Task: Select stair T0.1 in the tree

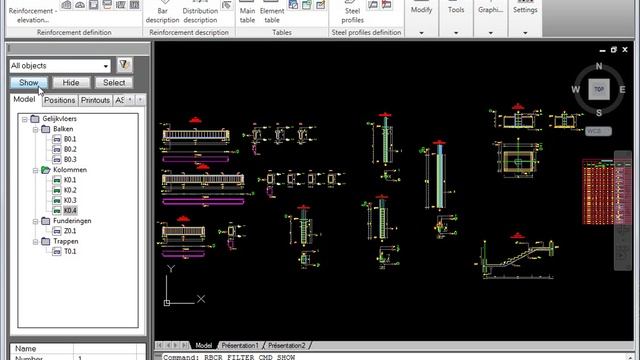Action: 70,251
